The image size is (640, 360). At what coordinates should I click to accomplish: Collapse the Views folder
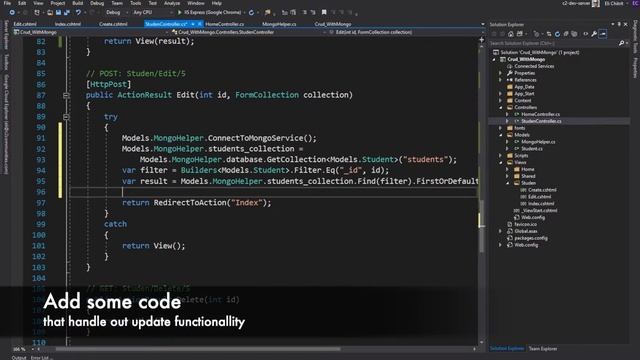point(501,162)
